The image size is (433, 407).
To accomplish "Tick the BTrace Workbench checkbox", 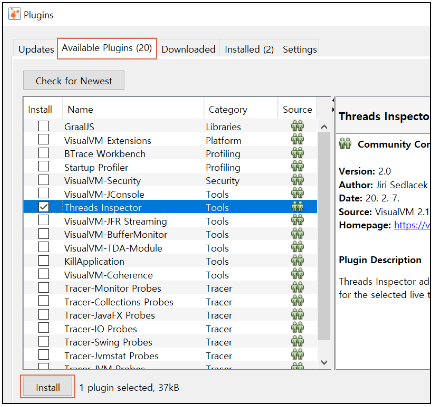I will coord(43,153).
